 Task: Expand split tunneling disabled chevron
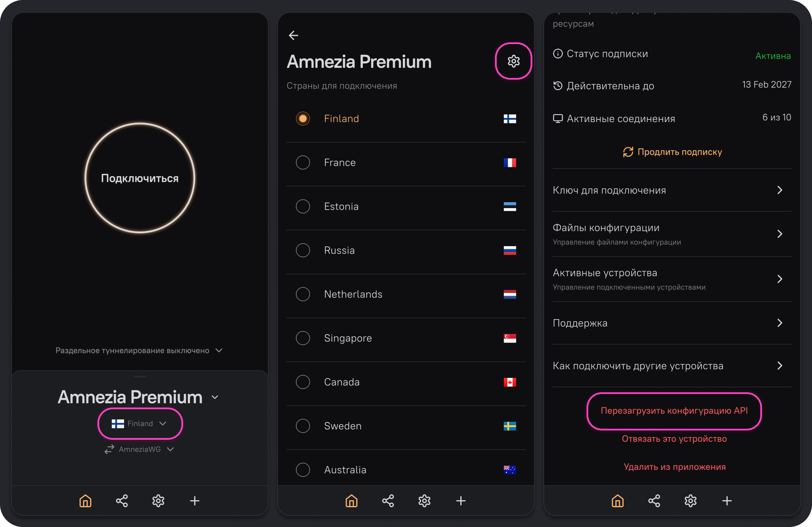tap(219, 350)
